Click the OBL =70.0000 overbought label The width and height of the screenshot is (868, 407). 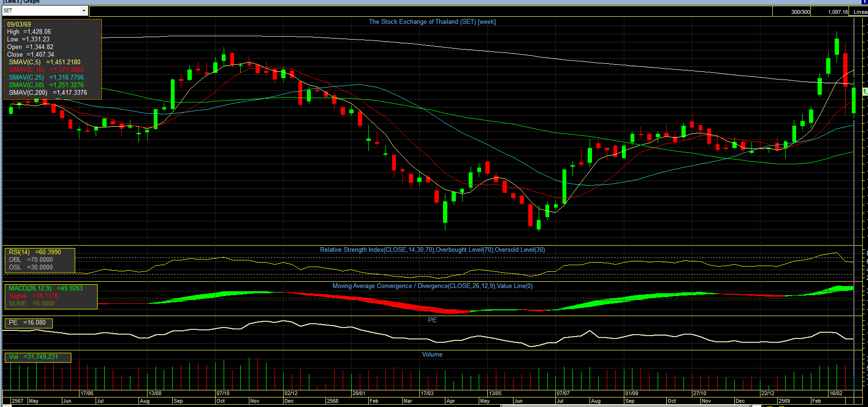point(30,260)
